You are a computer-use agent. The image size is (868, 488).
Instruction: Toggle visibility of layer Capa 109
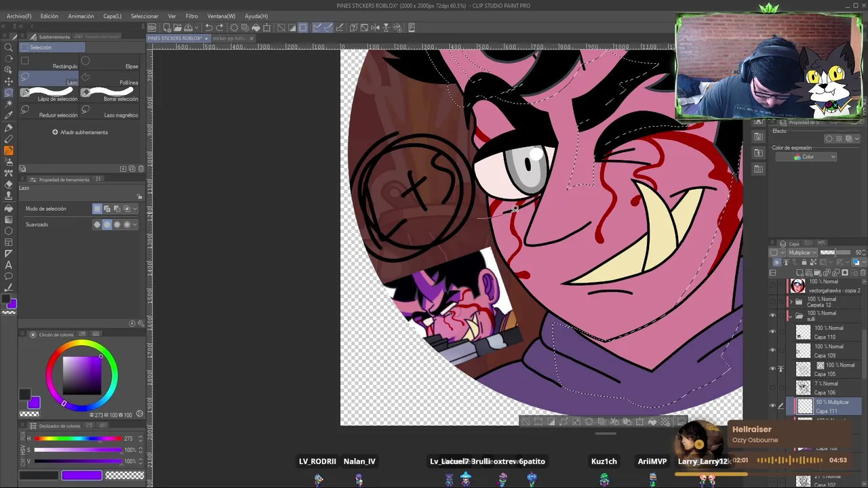coord(772,350)
